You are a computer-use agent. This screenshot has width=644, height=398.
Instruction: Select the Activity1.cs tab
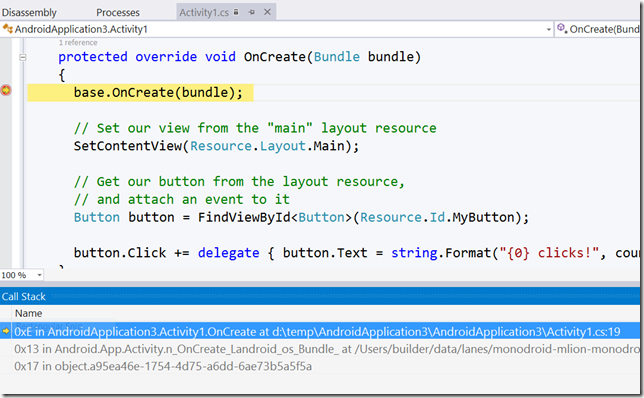tap(204, 12)
